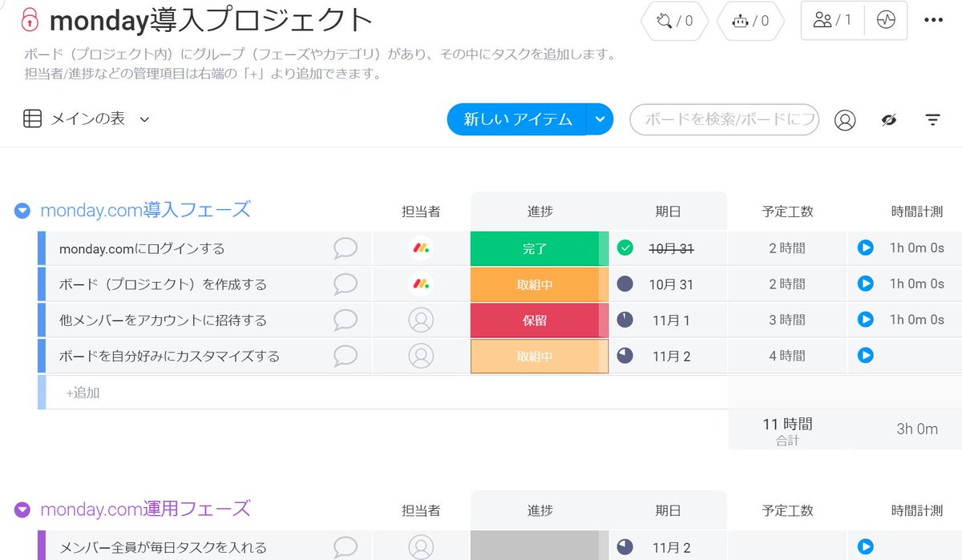Open the comment bubble for ボードを自分好みにカスタマイズする
Screen dimensions: 962x560
coord(346,356)
